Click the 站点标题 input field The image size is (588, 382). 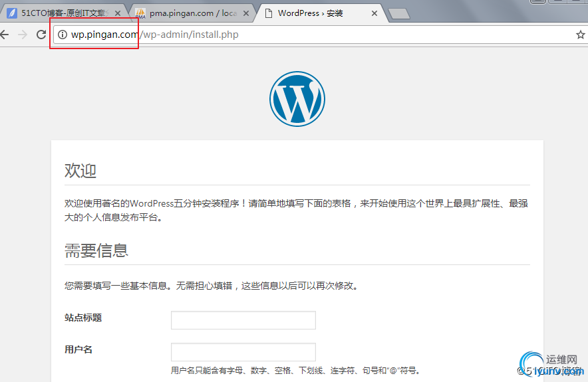pos(243,320)
